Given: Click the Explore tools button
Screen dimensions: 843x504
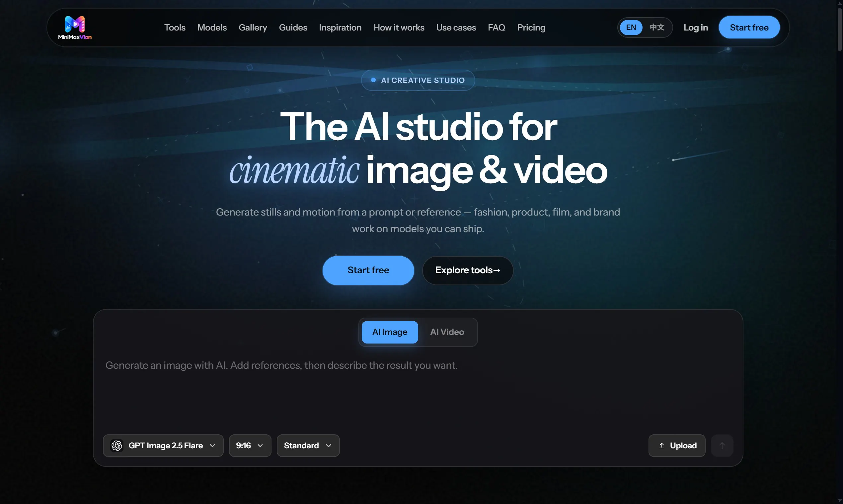Looking at the screenshot, I should 467,270.
